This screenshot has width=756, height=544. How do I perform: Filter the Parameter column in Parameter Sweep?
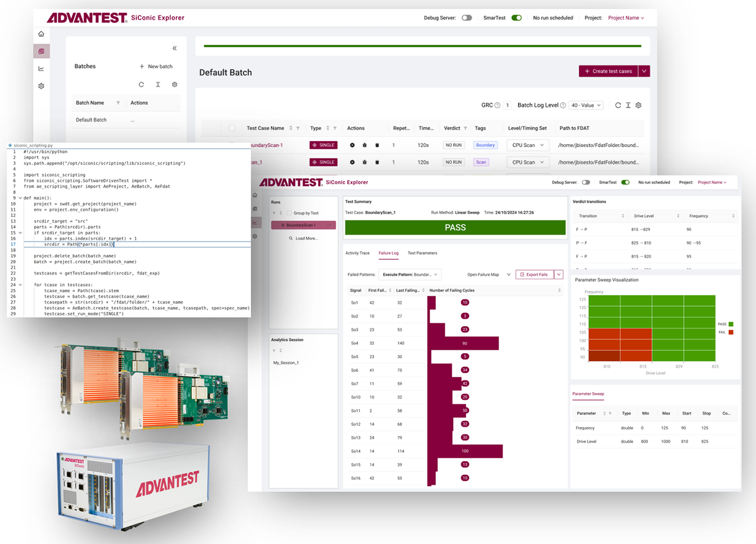pos(610,413)
